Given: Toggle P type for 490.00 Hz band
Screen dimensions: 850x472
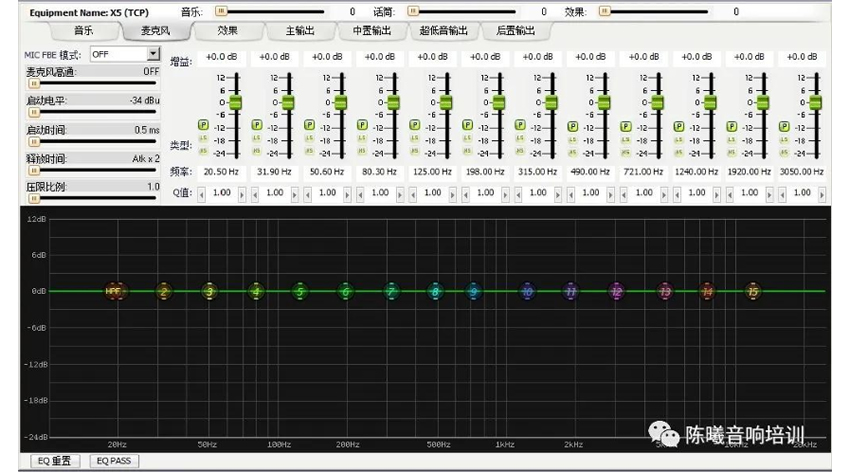Looking at the screenshot, I should point(572,126).
